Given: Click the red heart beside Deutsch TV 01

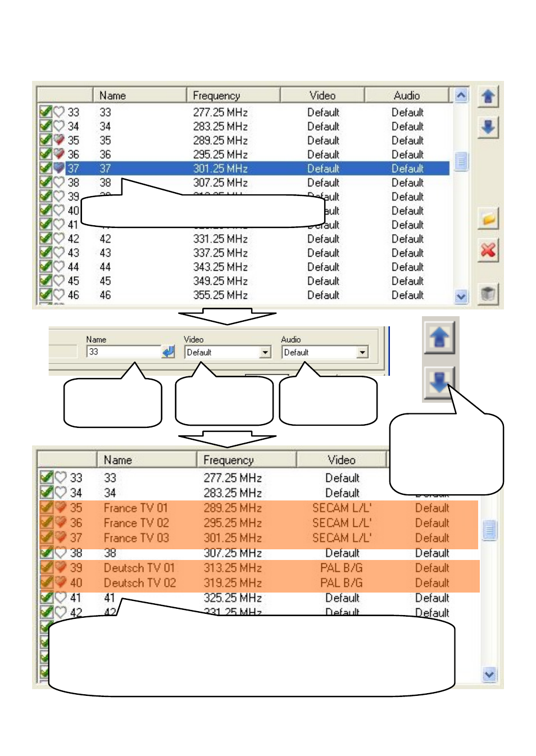Looking at the screenshot, I should (x=61, y=567).
